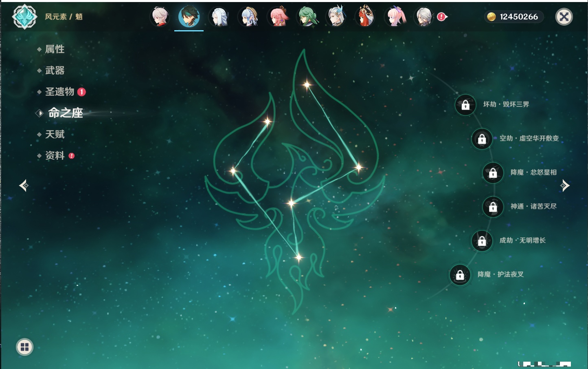Select Ayaka's avatar wearing a straw hat
This screenshot has height=369, width=588.
click(248, 17)
